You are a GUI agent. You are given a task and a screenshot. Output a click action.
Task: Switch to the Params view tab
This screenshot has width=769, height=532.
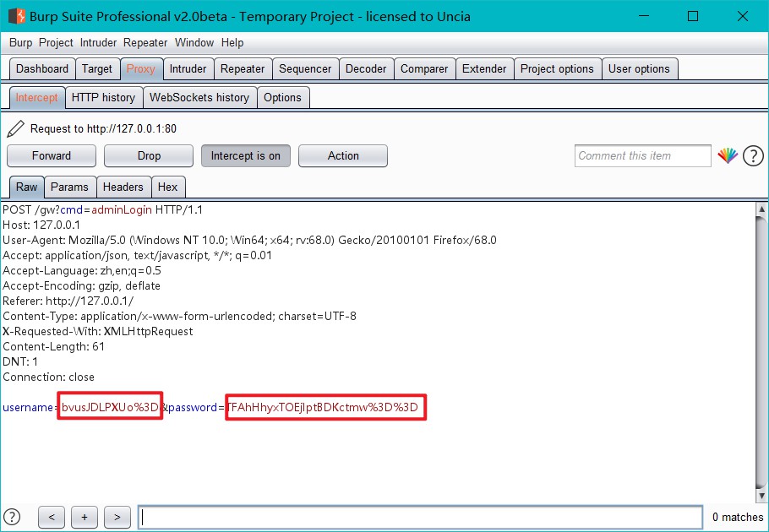pyautogui.click(x=69, y=187)
